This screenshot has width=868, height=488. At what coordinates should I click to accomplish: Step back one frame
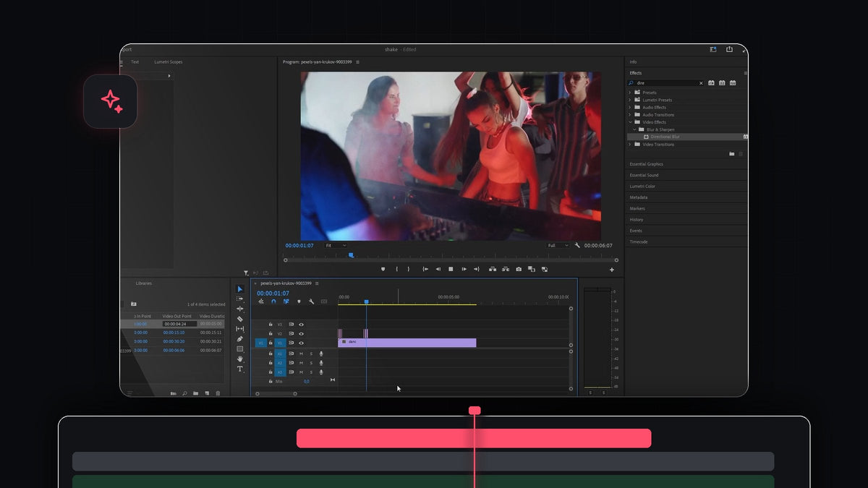pos(438,269)
